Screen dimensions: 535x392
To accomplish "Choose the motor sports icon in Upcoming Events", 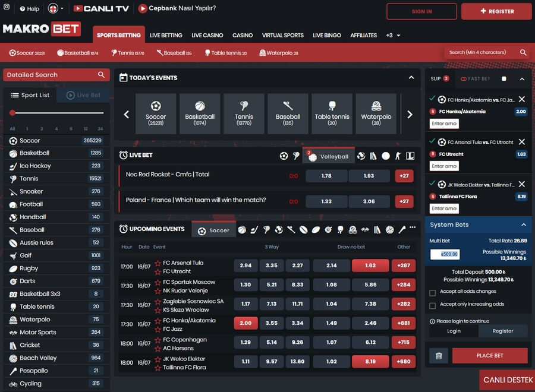I will pyautogui.click(x=365, y=230).
